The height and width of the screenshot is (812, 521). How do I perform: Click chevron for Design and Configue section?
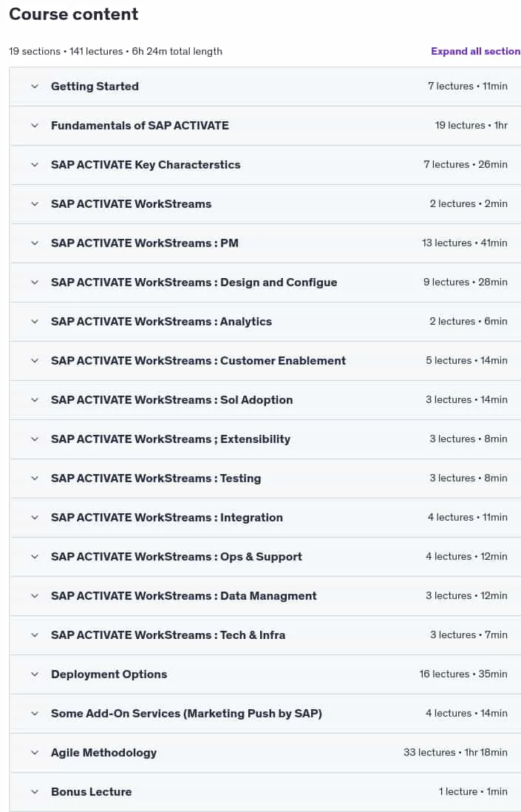pos(35,282)
